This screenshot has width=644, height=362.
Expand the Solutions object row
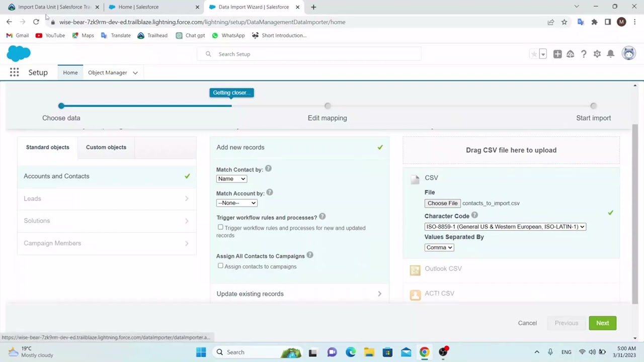click(x=107, y=221)
